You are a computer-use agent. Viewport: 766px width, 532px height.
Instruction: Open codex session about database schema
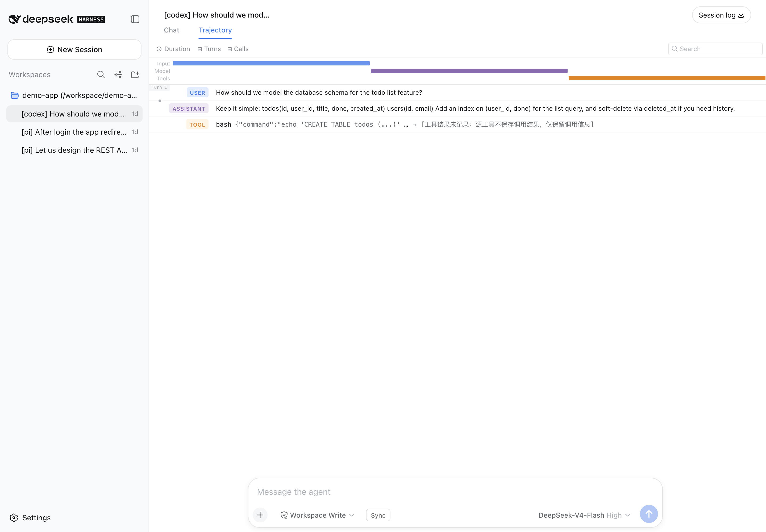tap(74, 114)
